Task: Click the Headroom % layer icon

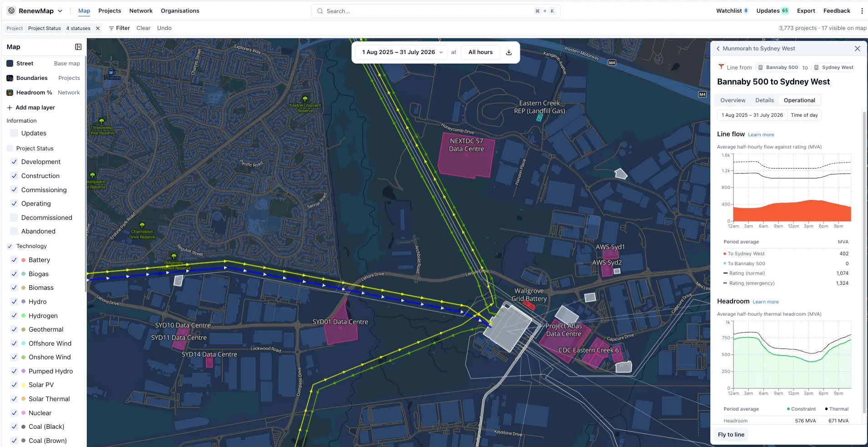Action: click(x=10, y=93)
